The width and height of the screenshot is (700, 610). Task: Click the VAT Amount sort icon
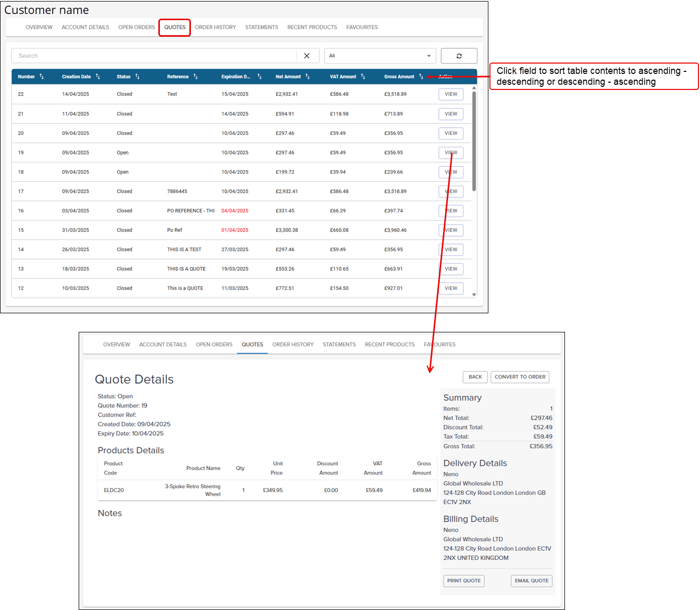tap(363, 77)
